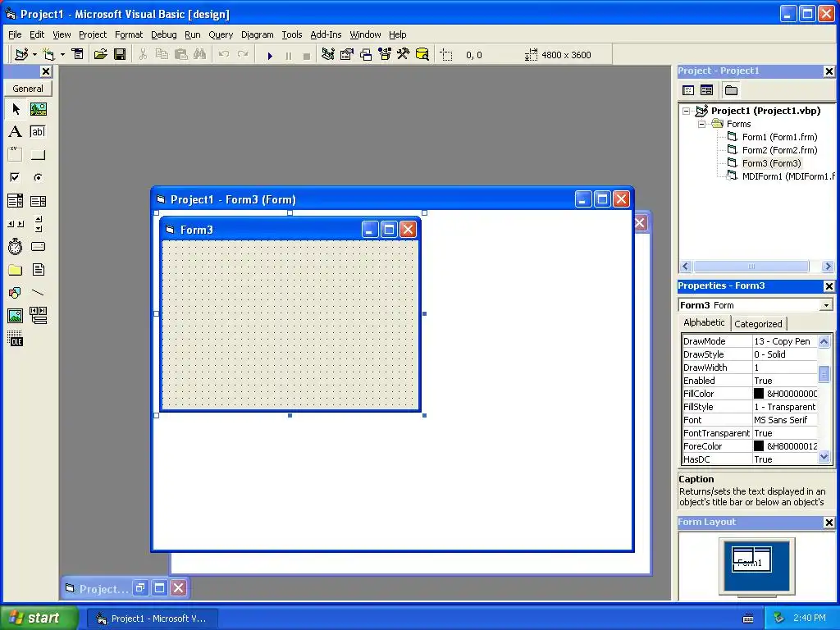This screenshot has width=840, height=630.
Task: Click the FillColor black color swatch
Action: pyautogui.click(x=759, y=394)
